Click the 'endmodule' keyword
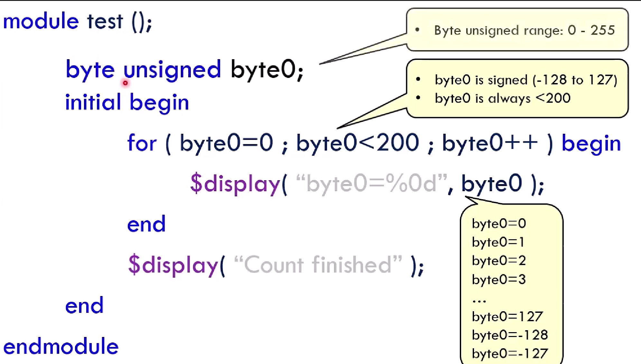 (x=61, y=347)
